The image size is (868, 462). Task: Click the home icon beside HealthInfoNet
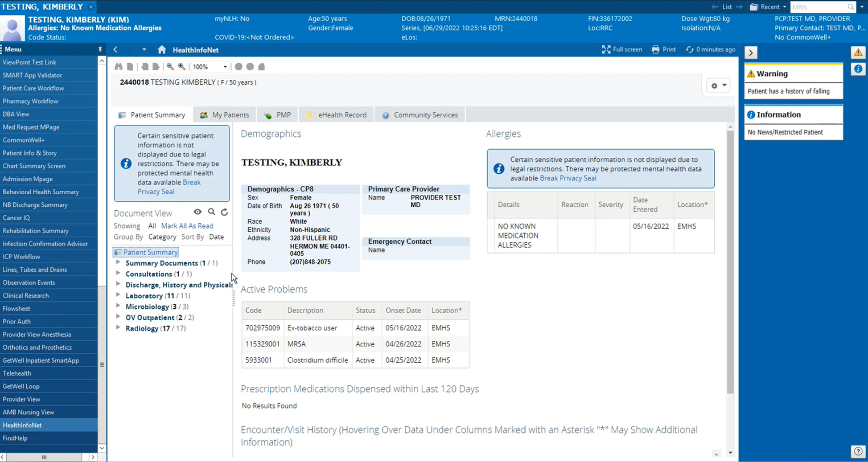tap(162, 50)
